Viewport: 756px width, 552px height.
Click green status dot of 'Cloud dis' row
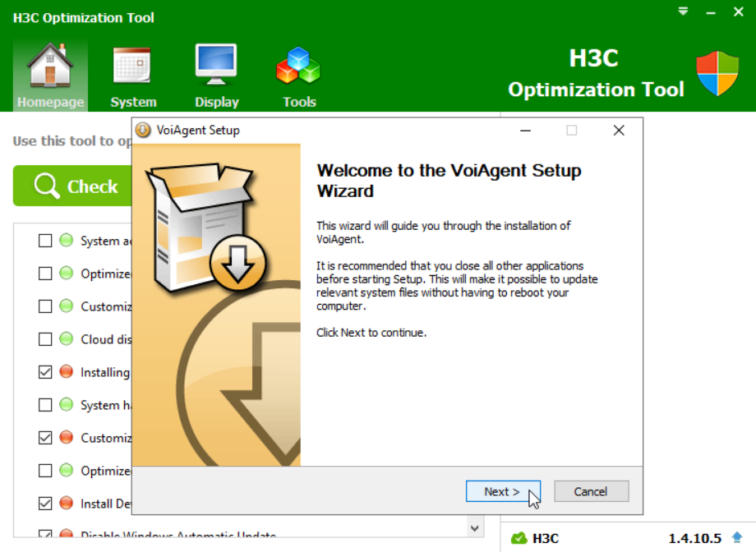coord(66,338)
